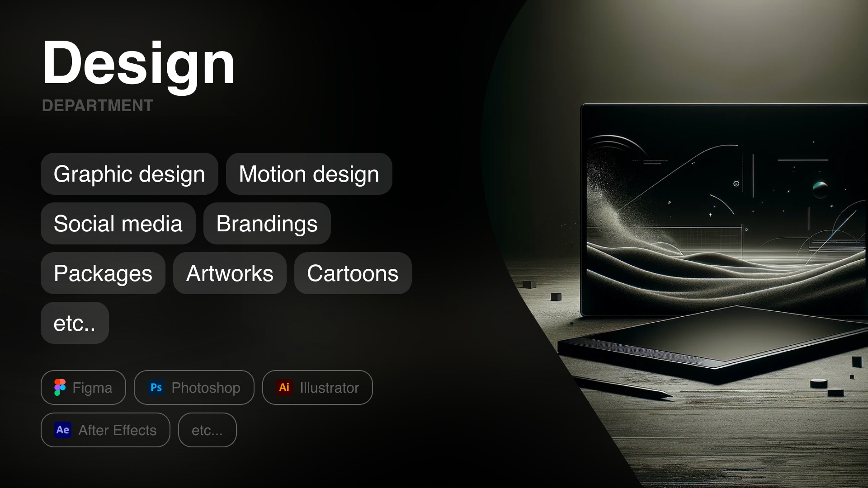This screenshot has height=488, width=868.
Task: Click the Illustrator tool label
Action: 330,388
